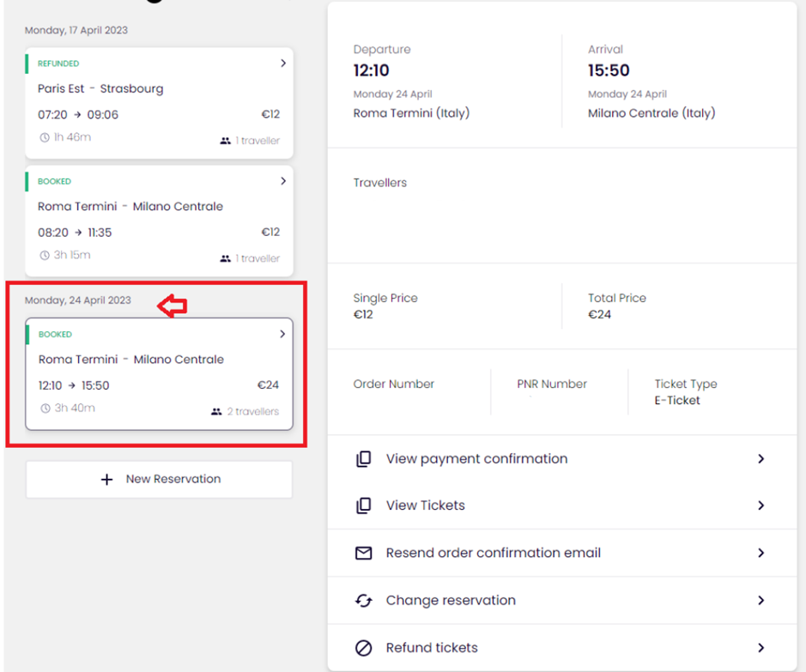This screenshot has width=806, height=672.
Task: Click the 07:20 → 09:06 time text
Action: point(78,114)
